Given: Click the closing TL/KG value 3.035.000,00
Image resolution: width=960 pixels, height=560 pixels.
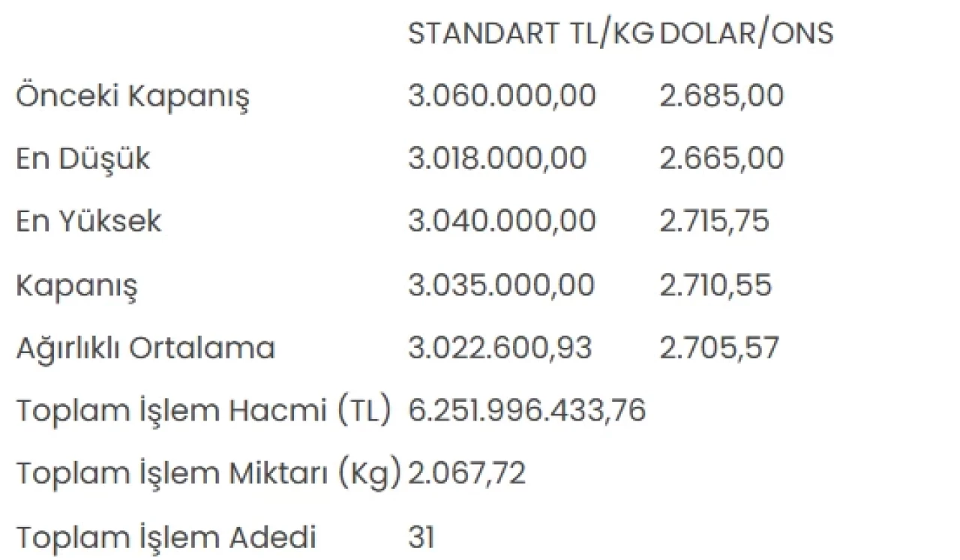Looking at the screenshot, I should click(x=501, y=286).
